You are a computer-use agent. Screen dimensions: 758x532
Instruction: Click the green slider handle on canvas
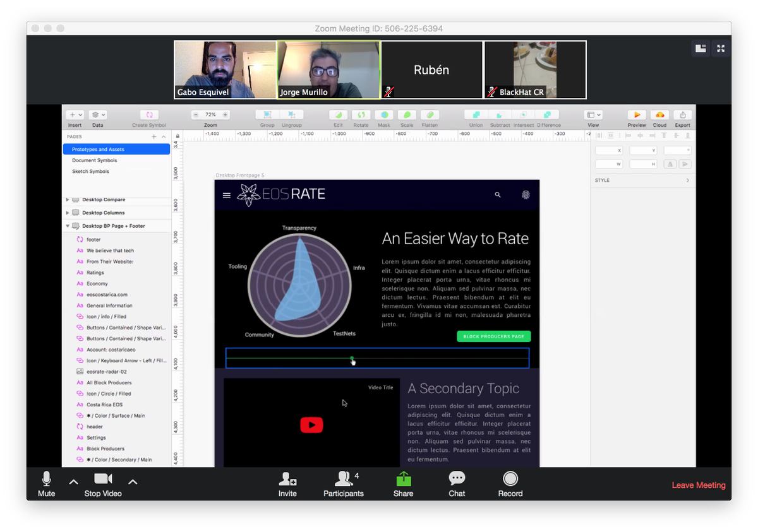(352, 358)
